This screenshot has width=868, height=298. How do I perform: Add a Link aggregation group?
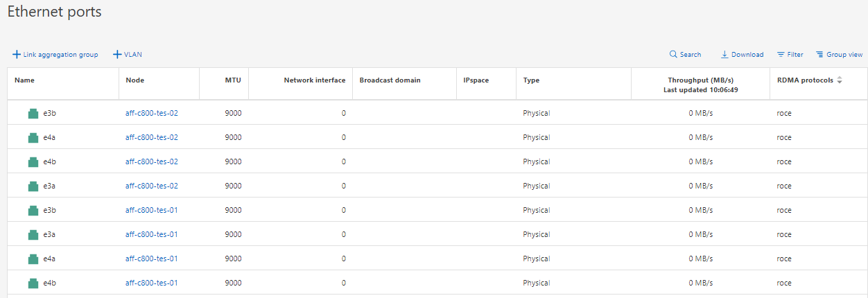click(55, 55)
